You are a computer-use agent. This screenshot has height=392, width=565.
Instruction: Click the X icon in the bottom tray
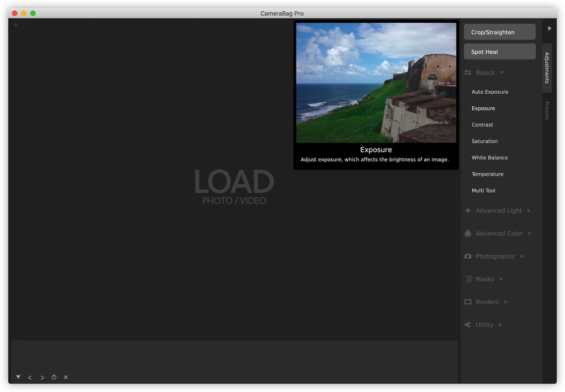(x=66, y=377)
